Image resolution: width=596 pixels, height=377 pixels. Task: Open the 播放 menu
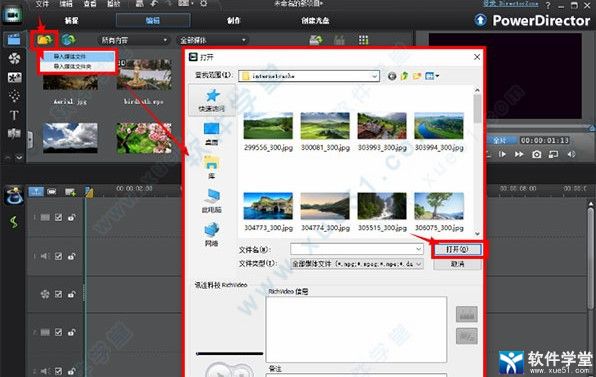(x=113, y=4)
